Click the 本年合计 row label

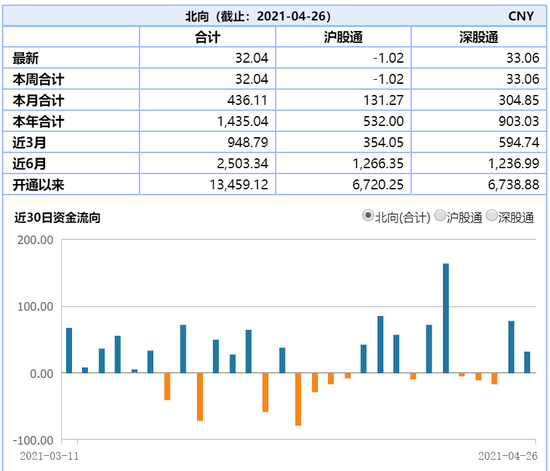click(x=38, y=121)
